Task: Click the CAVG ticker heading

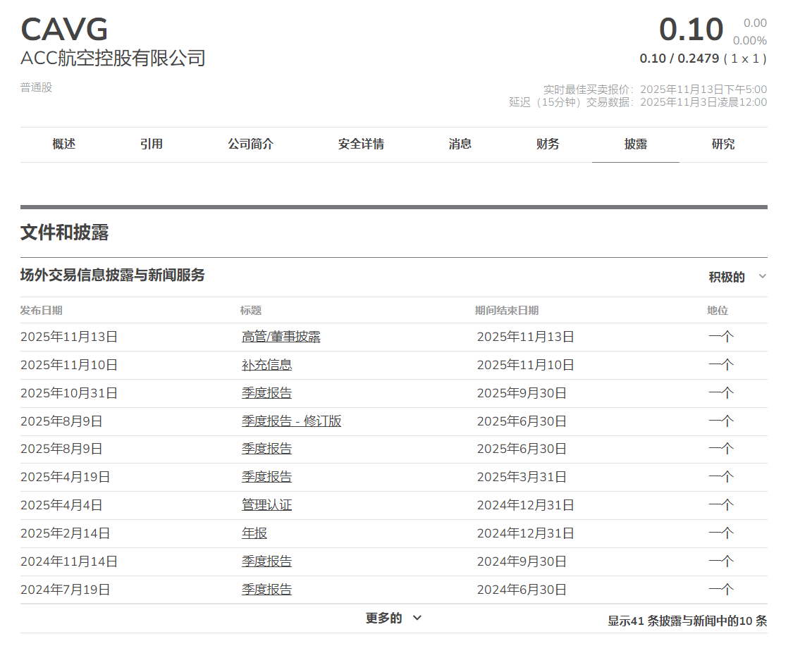Action: (64, 30)
